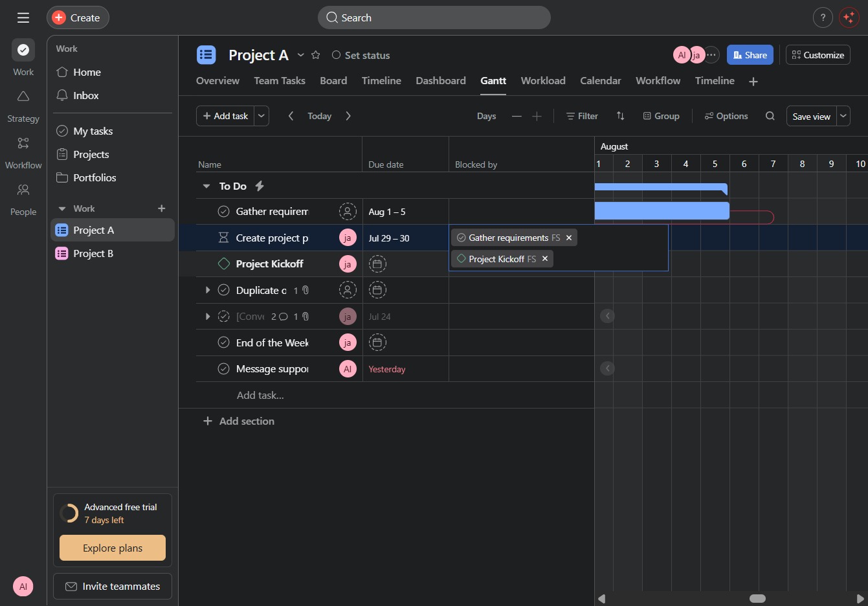Screen dimensions: 868x606
Task: Click the Explore plans button
Action: 113,548
